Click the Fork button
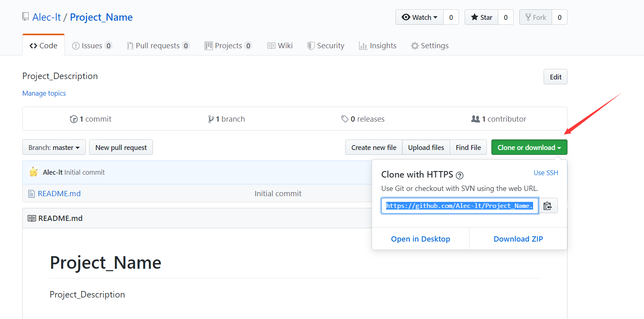 point(536,17)
